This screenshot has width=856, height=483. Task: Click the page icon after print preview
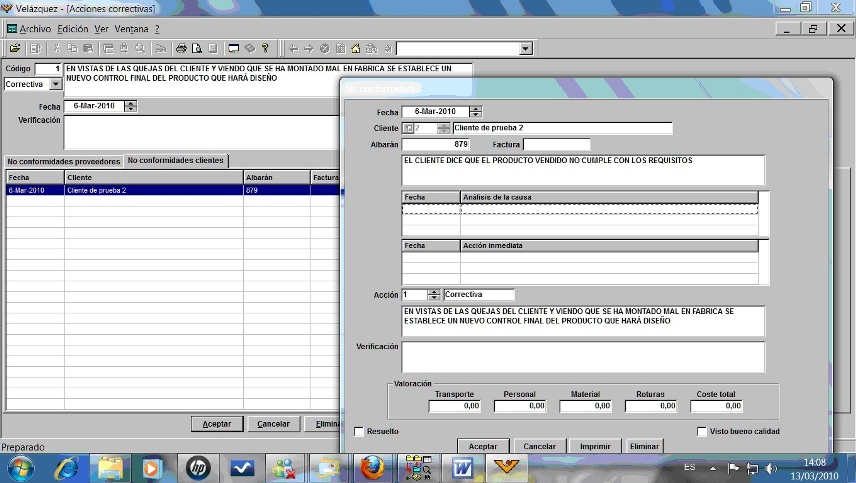213,49
